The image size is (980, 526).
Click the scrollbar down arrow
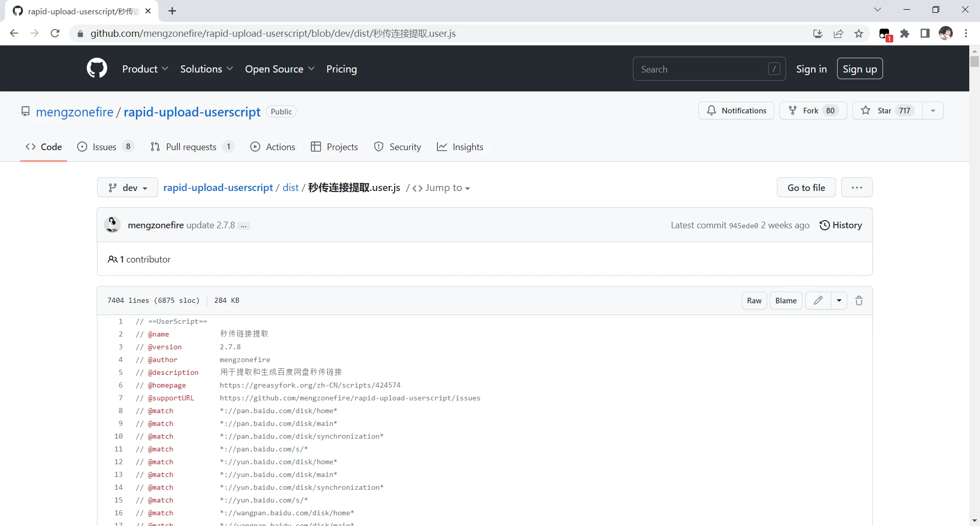[x=974, y=520]
